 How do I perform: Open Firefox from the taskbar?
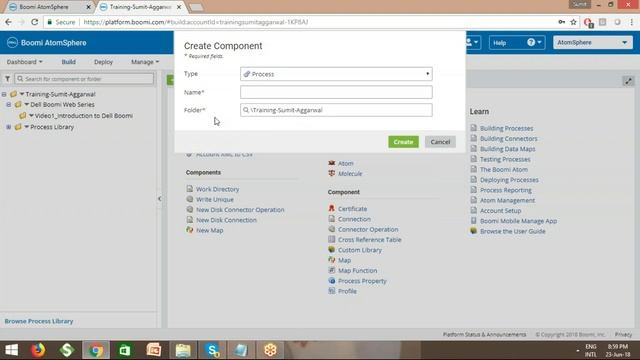tap(38, 350)
